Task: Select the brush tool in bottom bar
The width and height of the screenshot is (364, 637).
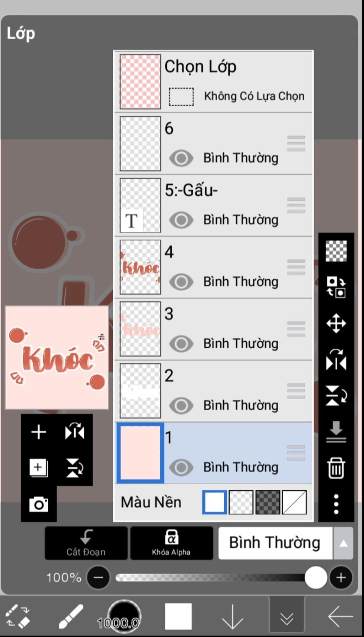Action: pyautogui.click(x=71, y=616)
